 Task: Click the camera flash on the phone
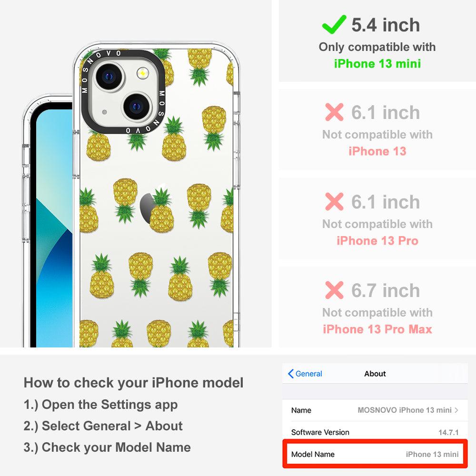tap(142, 73)
